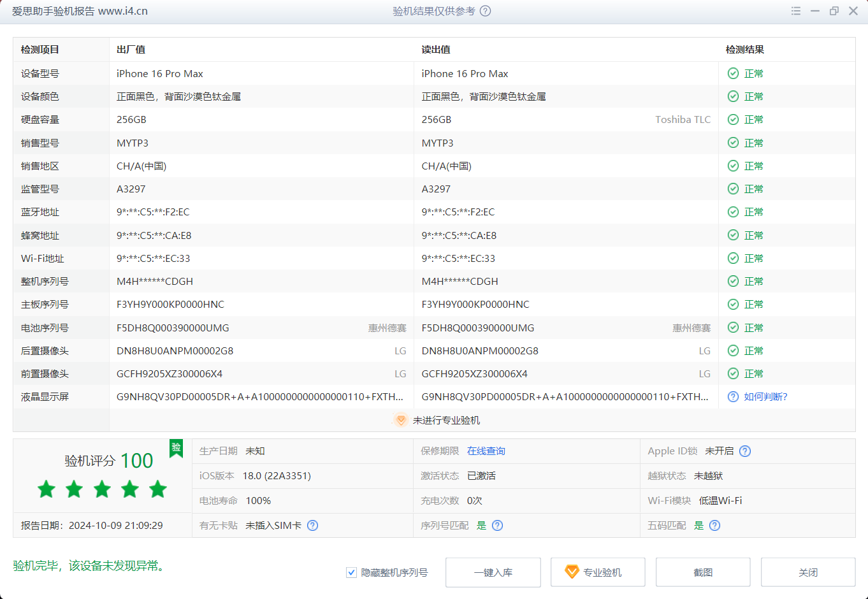Click help icon next to 未插入SIM卡

(313, 526)
